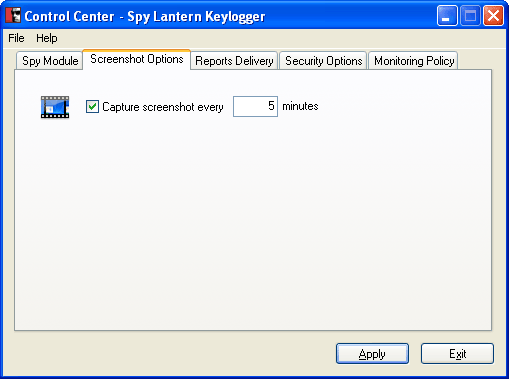
Task: Click the Spy Lantern app icon in title bar
Action: pos(13,15)
